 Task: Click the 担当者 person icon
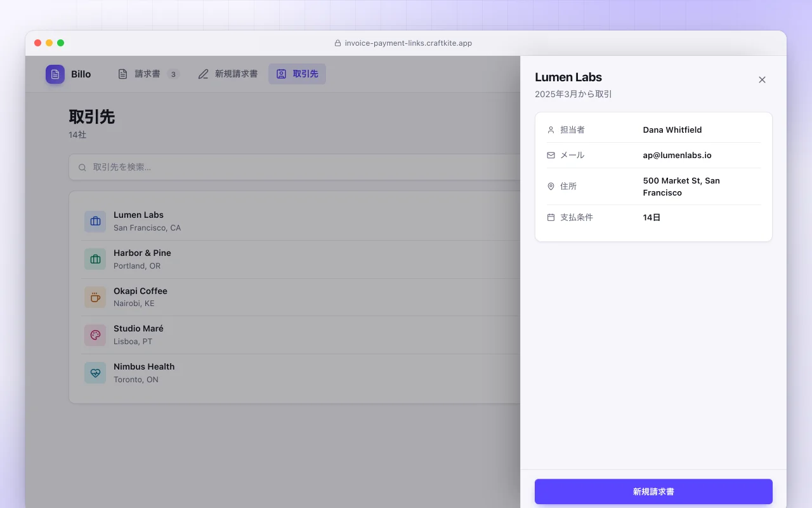[551, 130]
